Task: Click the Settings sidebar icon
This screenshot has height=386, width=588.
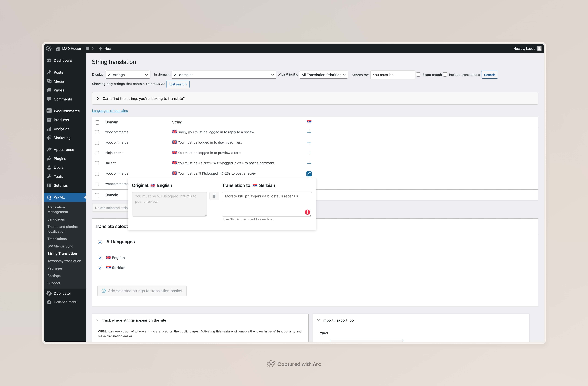Action: pos(49,185)
